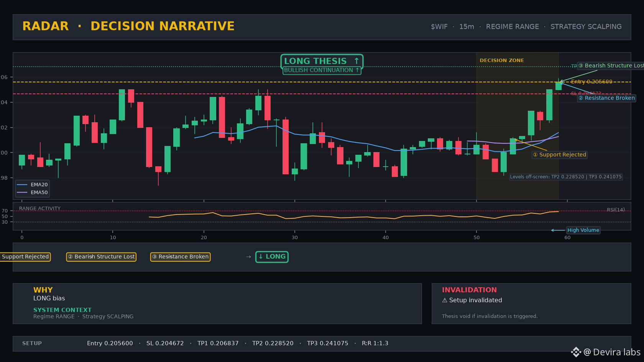The height and width of the screenshot is (362, 644).
Task: Click the RSI axis 70 level label
Action: [x=5, y=211]
